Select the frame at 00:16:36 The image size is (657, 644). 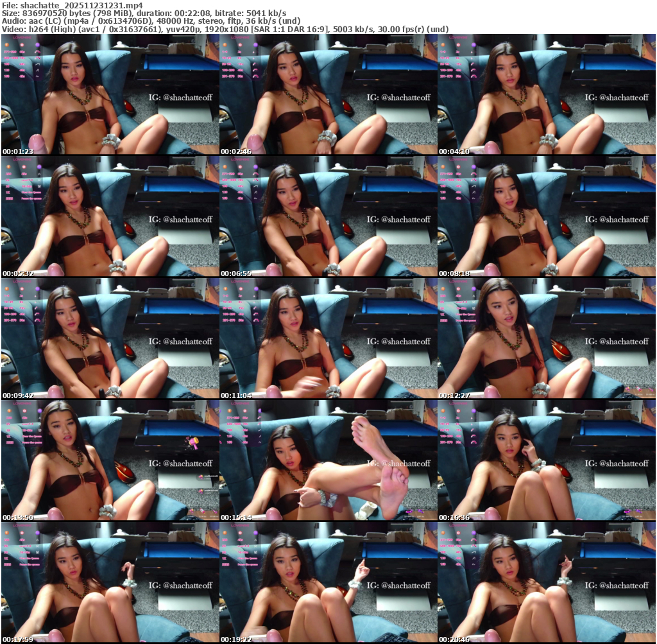547,460
